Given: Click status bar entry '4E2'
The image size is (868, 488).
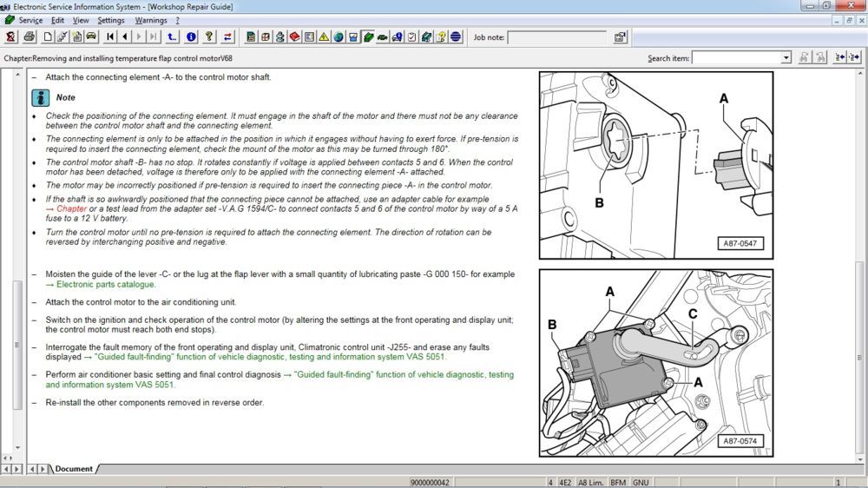Looking at the screenshot, I should (x=565, y=483).
